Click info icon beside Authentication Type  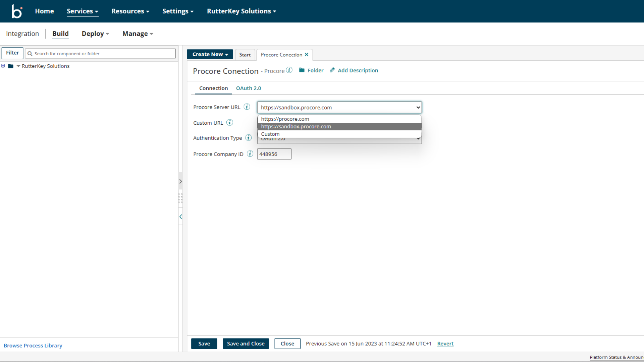coord(249,138)
